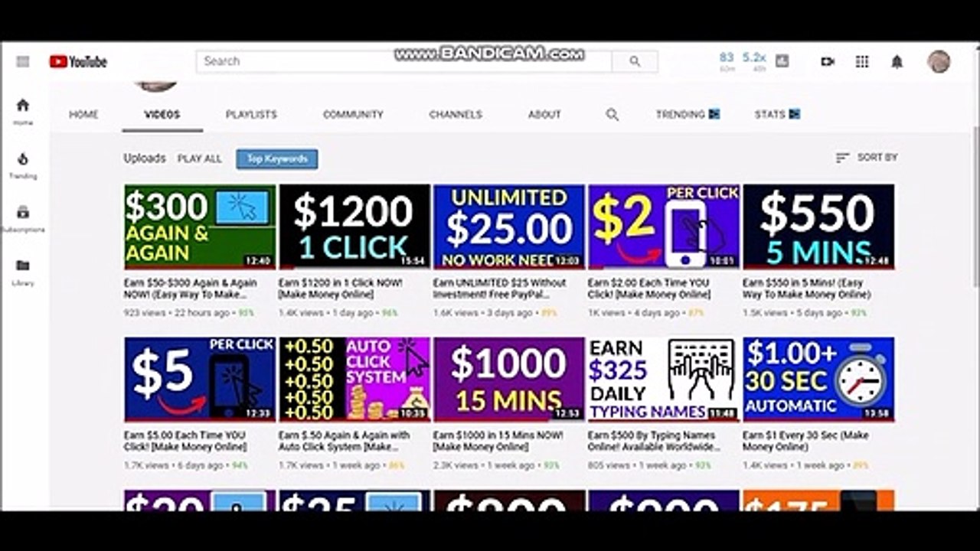This screenshot has width=980, height=551.
Task: Open the $300 Again & Again thumbnail
Action: [x=200, y=227]
